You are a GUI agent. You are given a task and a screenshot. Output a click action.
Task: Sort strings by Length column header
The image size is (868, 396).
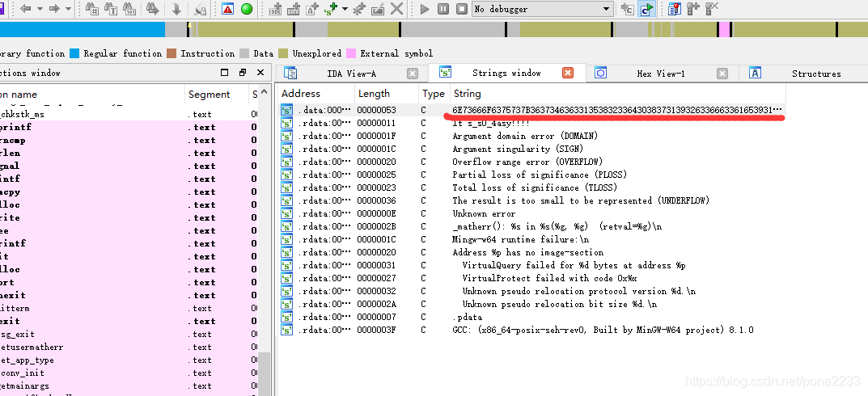coord(386,94)
